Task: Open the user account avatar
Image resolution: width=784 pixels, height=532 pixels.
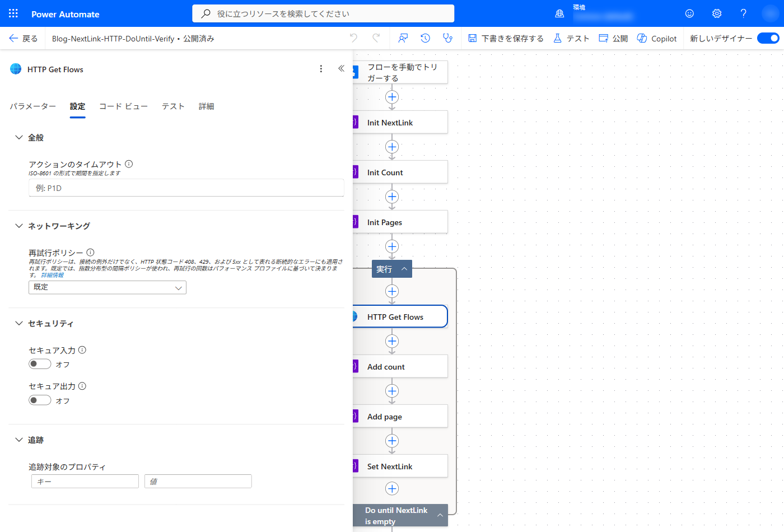Action: coord(770,13)
